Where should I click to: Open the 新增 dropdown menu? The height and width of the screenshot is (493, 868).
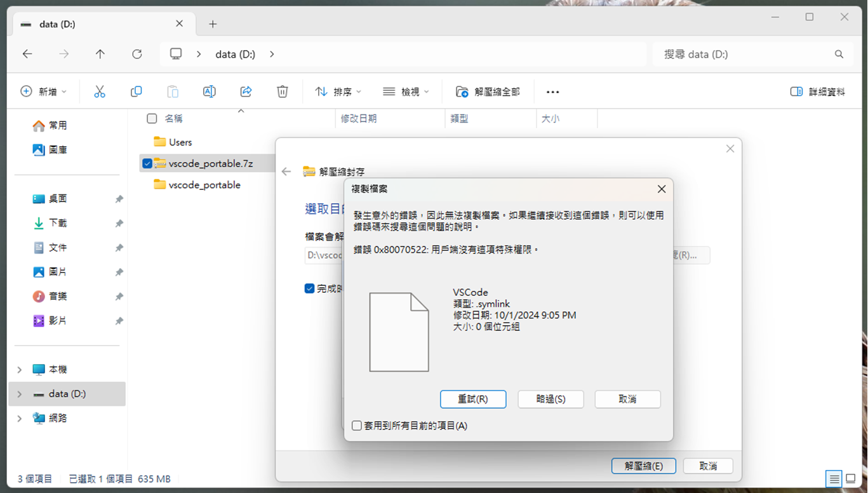tap(44, 91)
